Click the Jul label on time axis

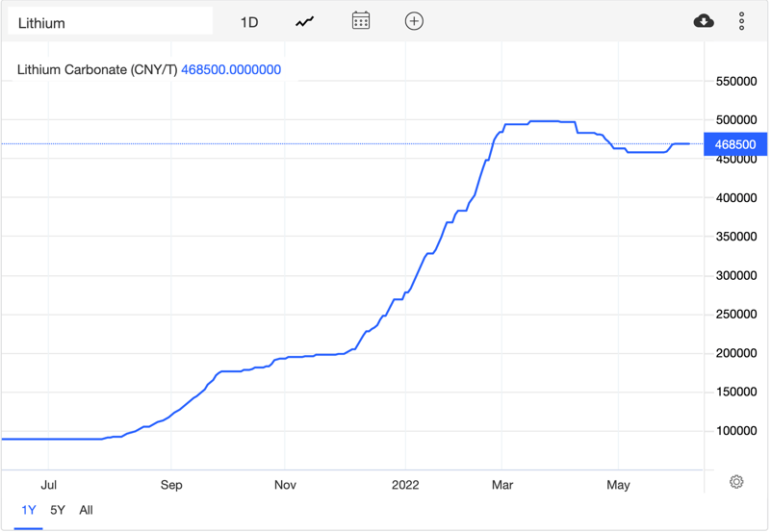tap(49, 485)
